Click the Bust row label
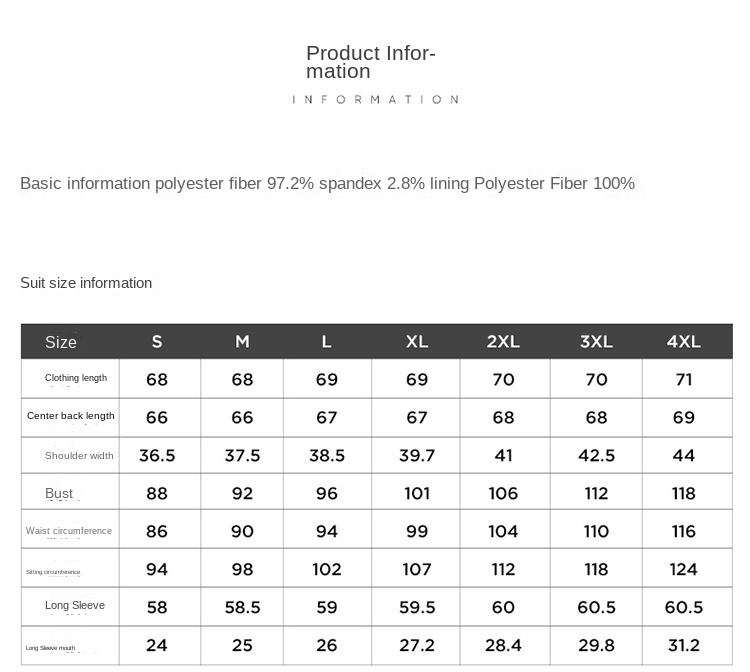The width and height of the screenshot is (750, 672). pos(59,494)
